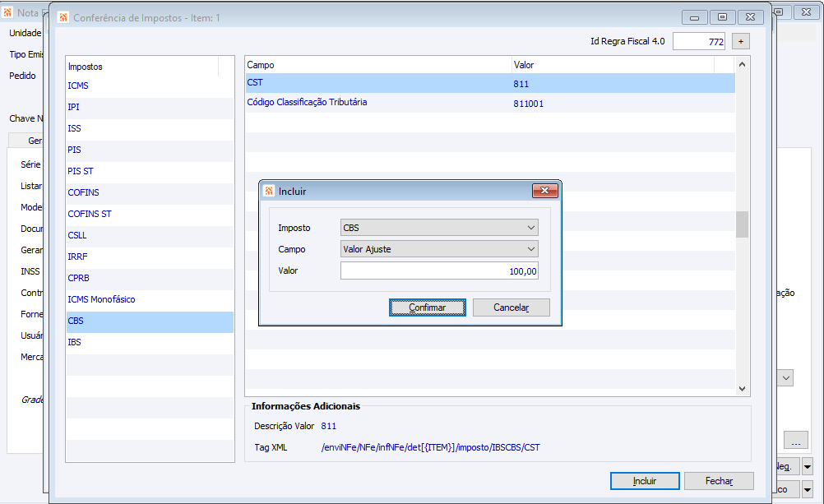Click the Tag XML path text

pyautogui.click(x=430, y=448)
